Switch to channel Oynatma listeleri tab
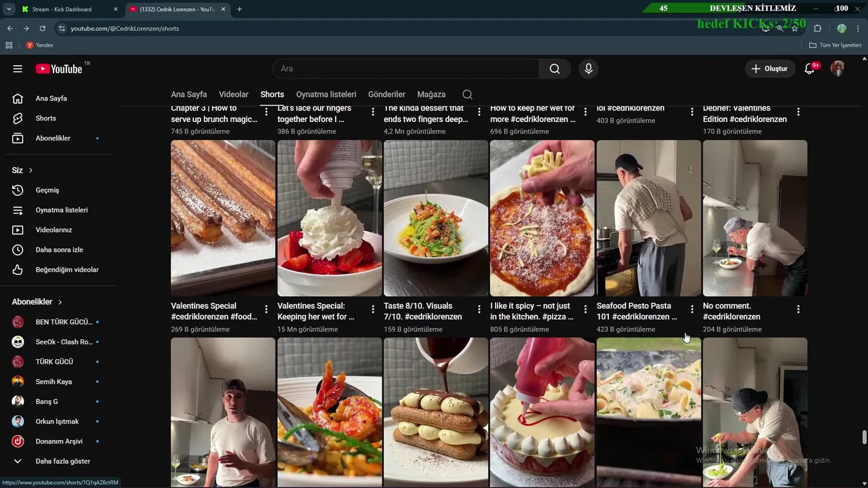Screen dimensions: 868x488 pyautogui.click(x=325, y=94)
